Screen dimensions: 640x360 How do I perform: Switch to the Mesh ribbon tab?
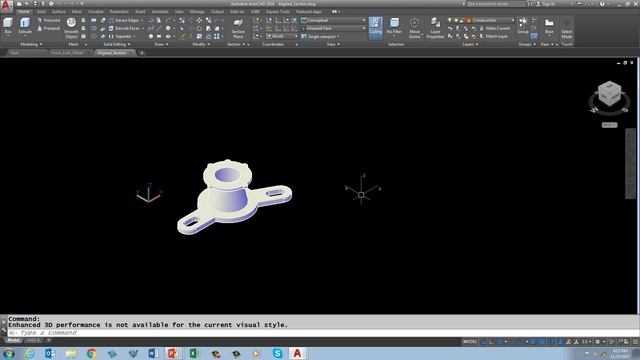[x=77, y=12]
